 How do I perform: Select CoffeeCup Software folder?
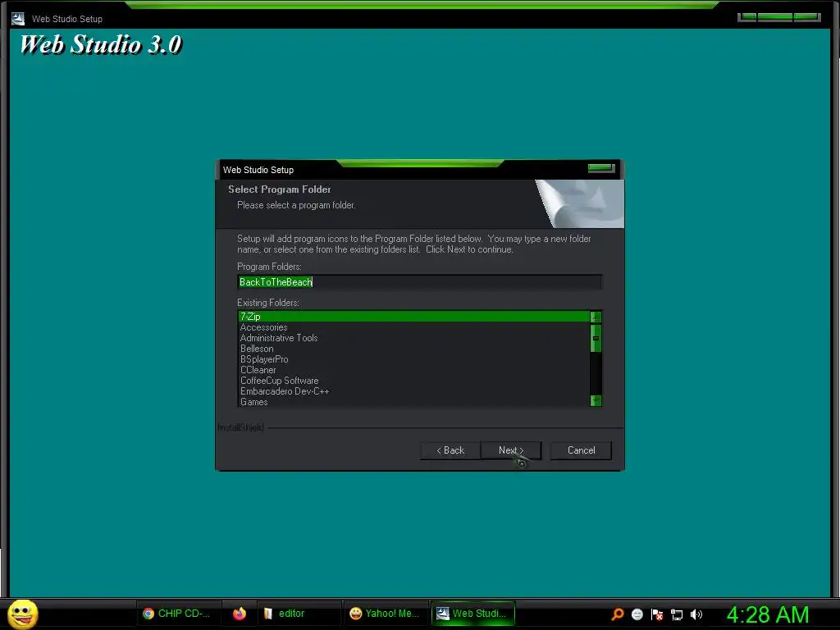click(413, 381)
